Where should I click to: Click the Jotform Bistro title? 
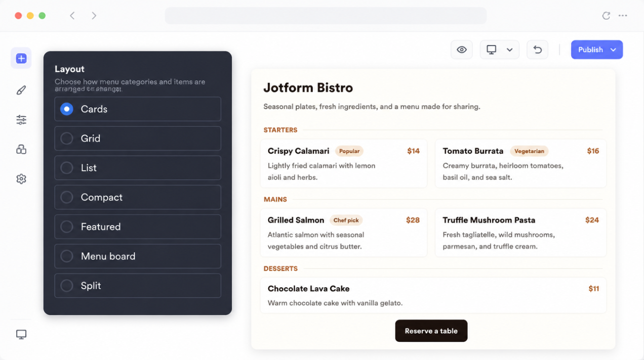pyautogui.click(x=308, y=87)
